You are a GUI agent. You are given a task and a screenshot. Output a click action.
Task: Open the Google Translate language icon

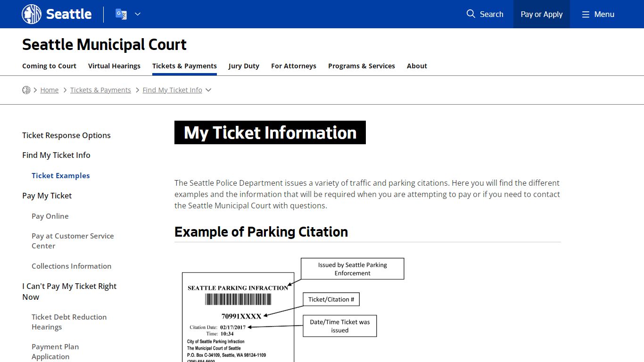121,14
